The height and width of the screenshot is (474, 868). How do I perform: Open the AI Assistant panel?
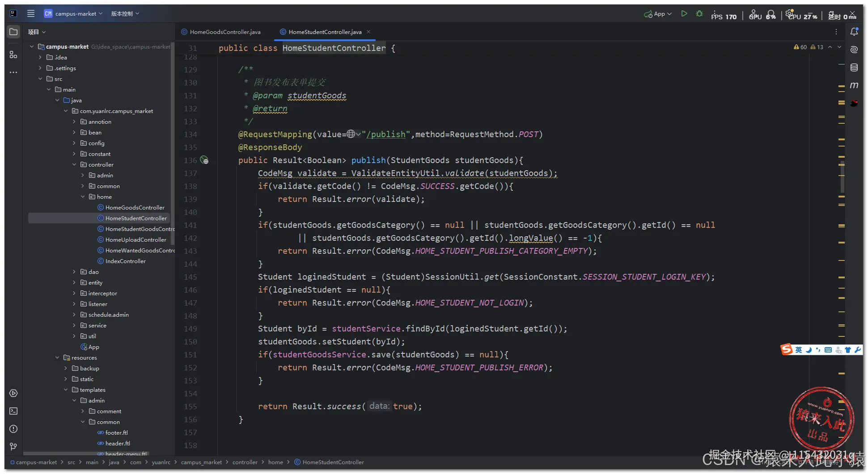tap(854, 50)
